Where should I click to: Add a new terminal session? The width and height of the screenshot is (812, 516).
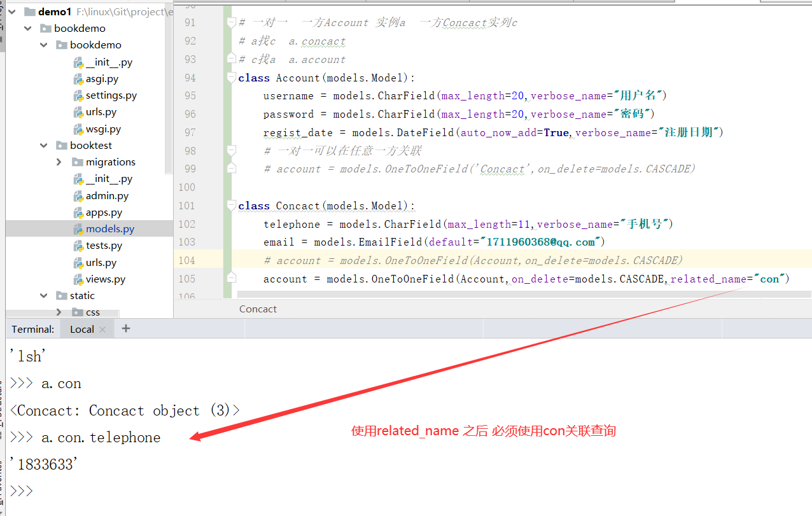[125, 328]
